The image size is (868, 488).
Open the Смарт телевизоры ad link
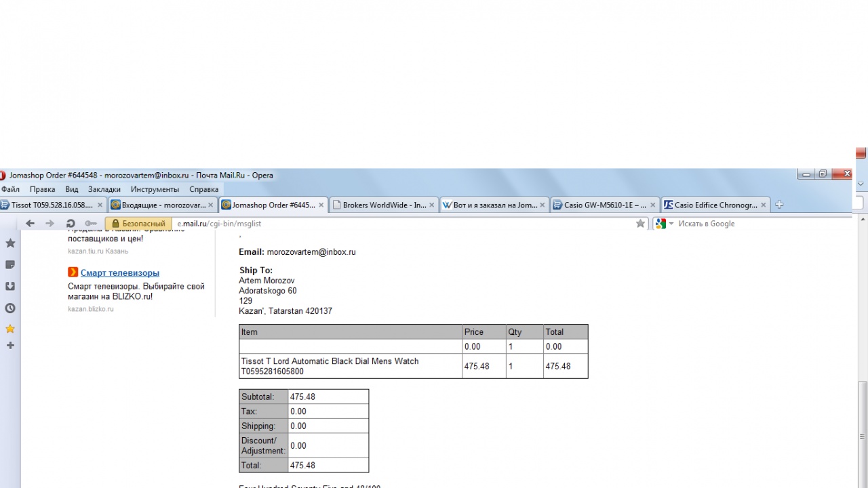pyautogui.click(x=119, y=272)
